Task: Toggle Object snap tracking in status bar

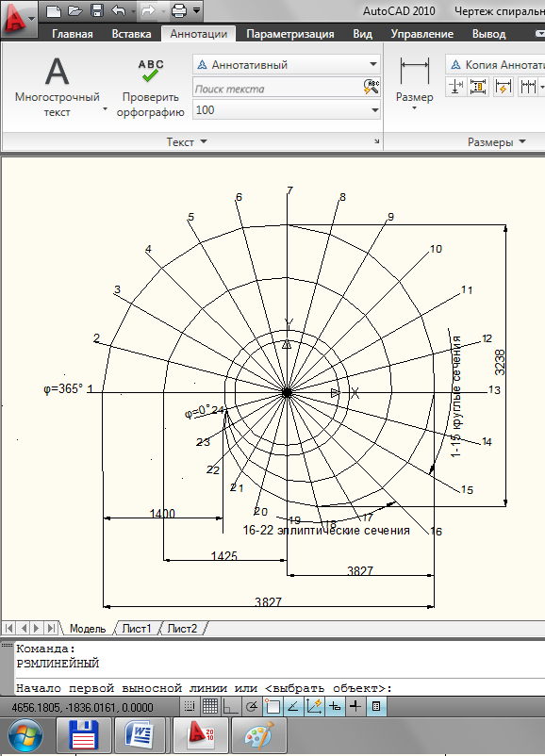Action: coord(292,707)
